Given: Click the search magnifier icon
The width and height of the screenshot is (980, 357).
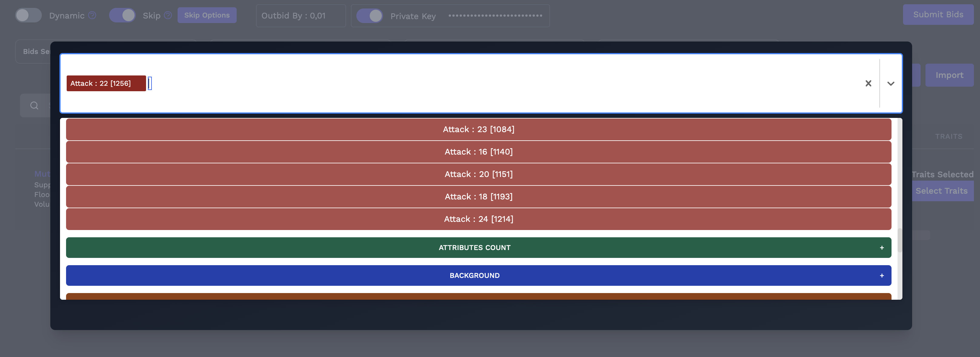Looking at the screenshot, I should coord(34,105).
